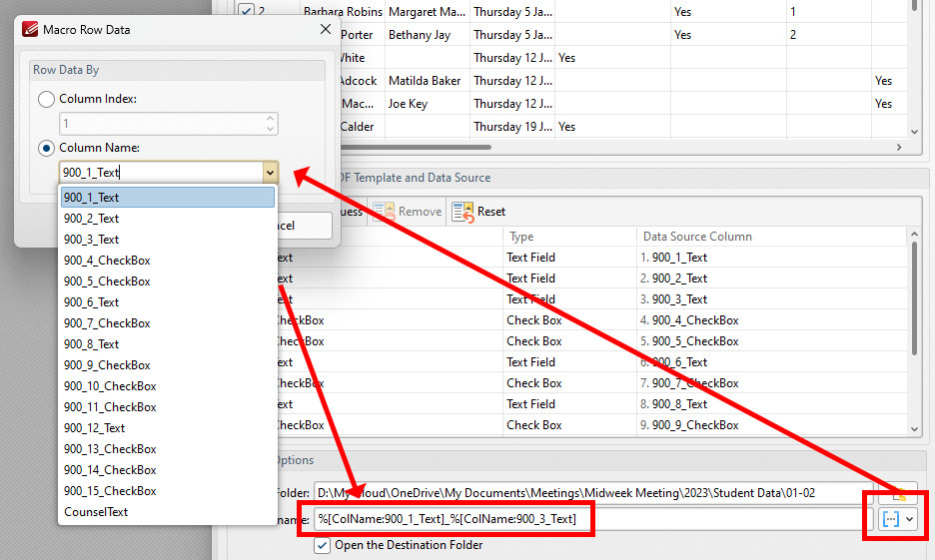Select the 9. 900_9_CheckBox data source cell
Image resolution: width=935 pixels, height=560 pixels.
click(x=771, y=425)
